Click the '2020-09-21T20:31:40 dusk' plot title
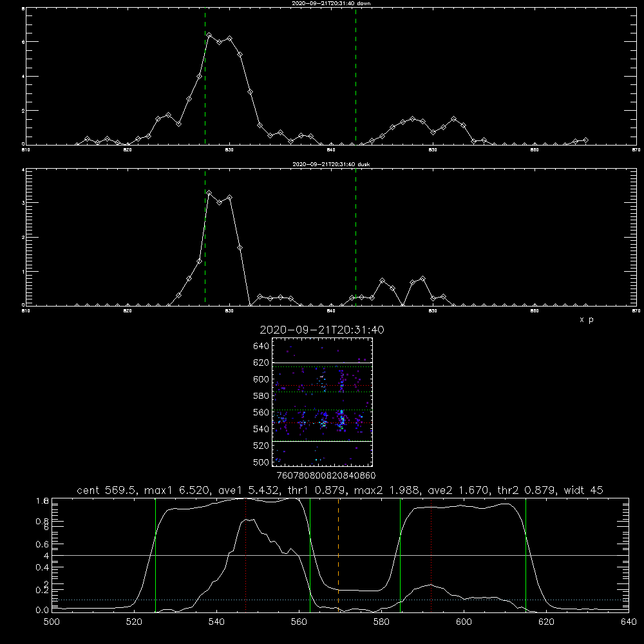The height and width of the screenshot is (644, 644). [x=331, y=164]
